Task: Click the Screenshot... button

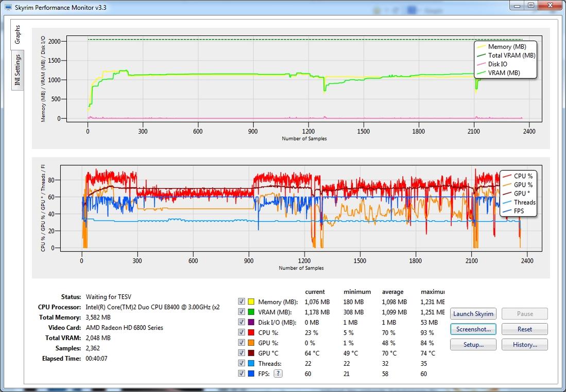Action: (x=473, y=329)
